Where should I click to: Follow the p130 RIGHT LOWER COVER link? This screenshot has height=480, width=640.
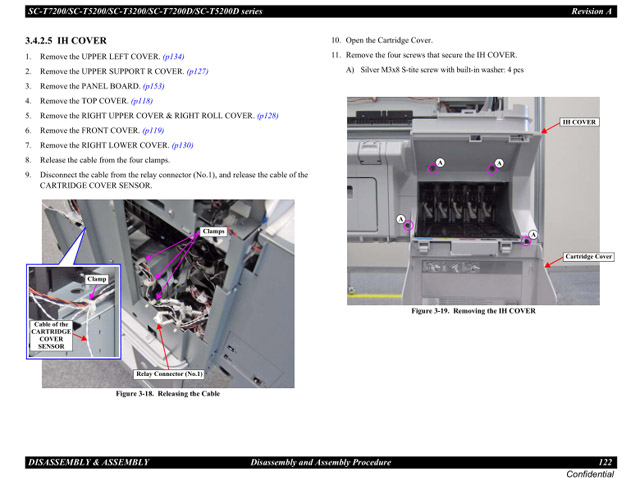[182, 145]
